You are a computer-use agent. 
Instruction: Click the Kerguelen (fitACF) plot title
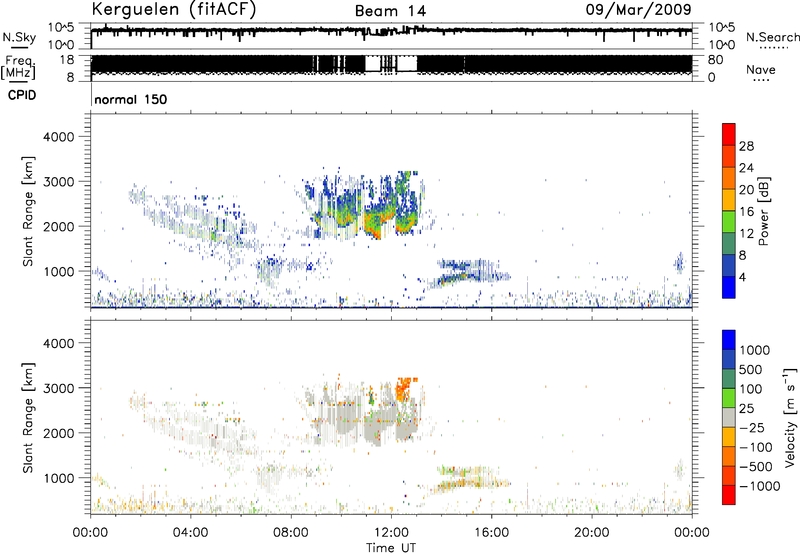(x=173, y=9)
